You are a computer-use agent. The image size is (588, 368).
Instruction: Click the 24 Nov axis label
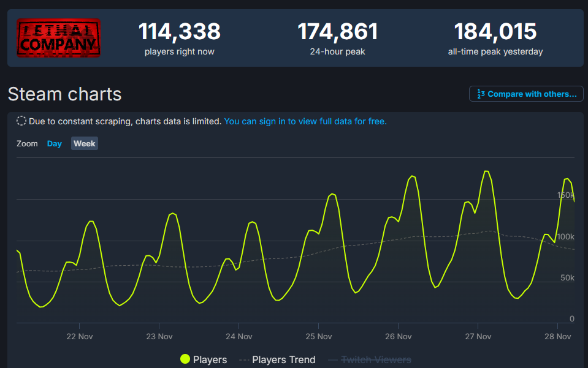tap(239, 337)
